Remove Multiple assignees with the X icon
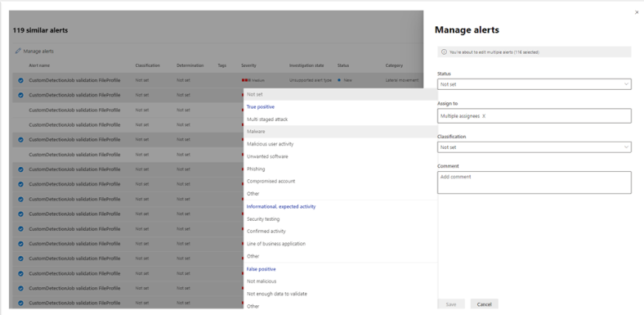The height and width of the screenshot is (315, 644). [x=484, y=116]
